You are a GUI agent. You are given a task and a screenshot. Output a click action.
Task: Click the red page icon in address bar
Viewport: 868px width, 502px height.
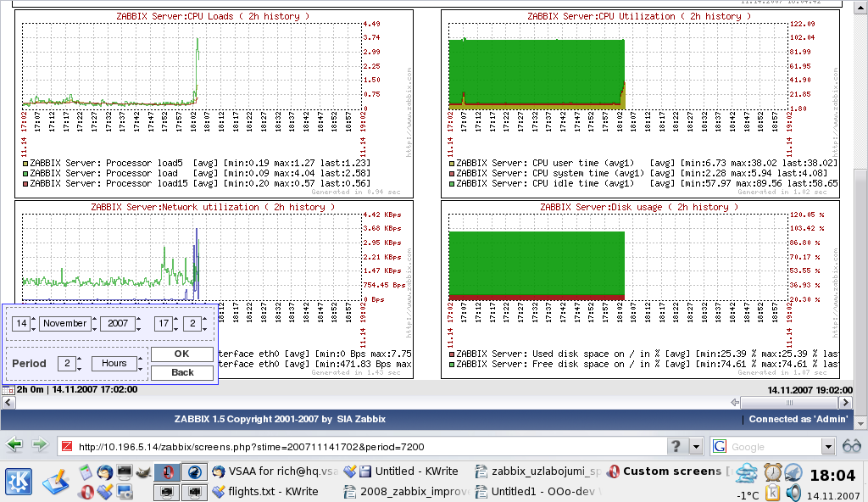pos(67,447)
